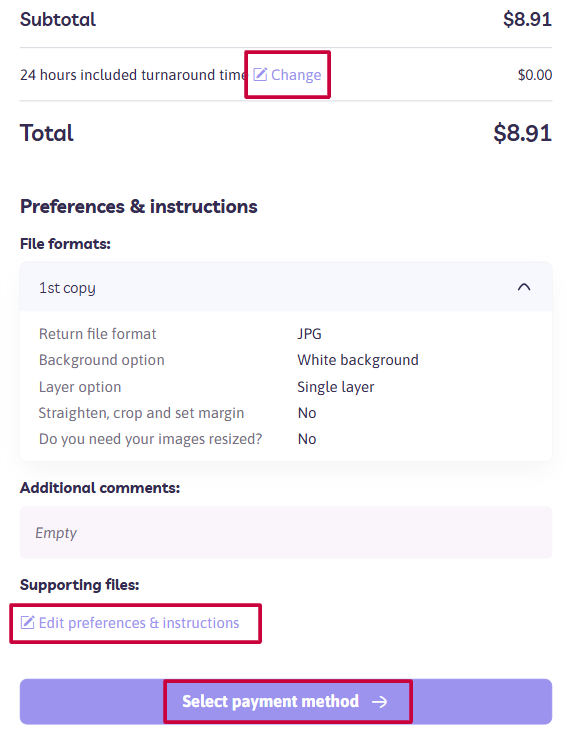
Task: Click the JPG return file format value
Action: point(309,334)
